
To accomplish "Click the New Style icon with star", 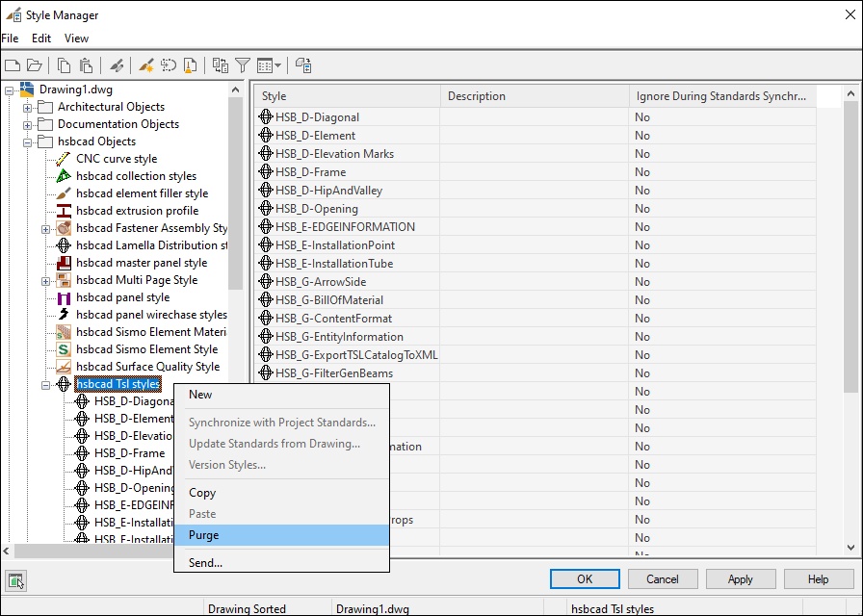I will (145, 66).
